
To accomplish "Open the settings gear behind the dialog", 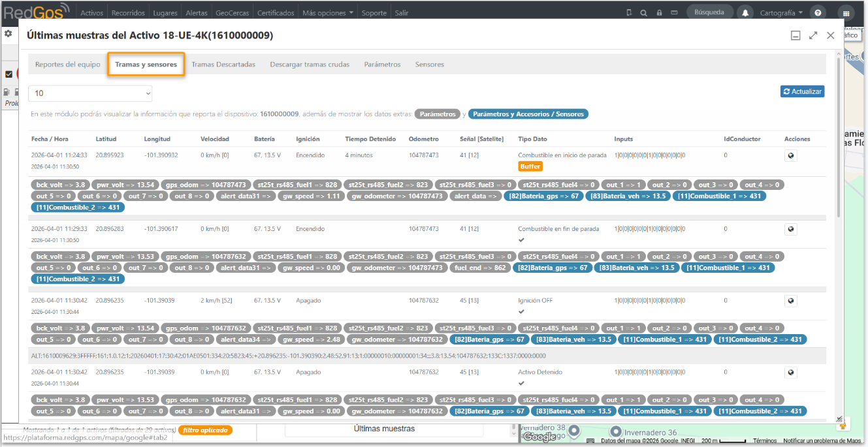I will [x=8, y=33].
